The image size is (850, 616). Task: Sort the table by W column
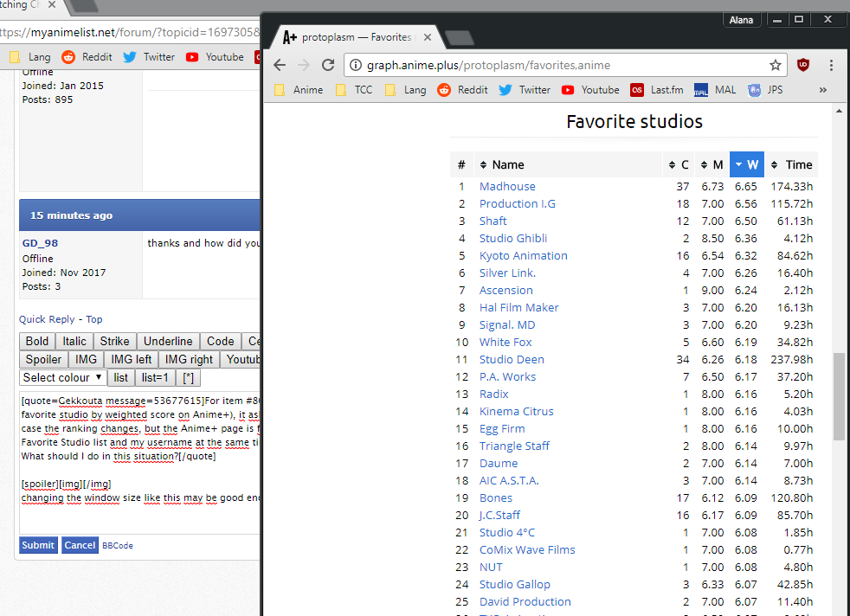coord(746,164)
